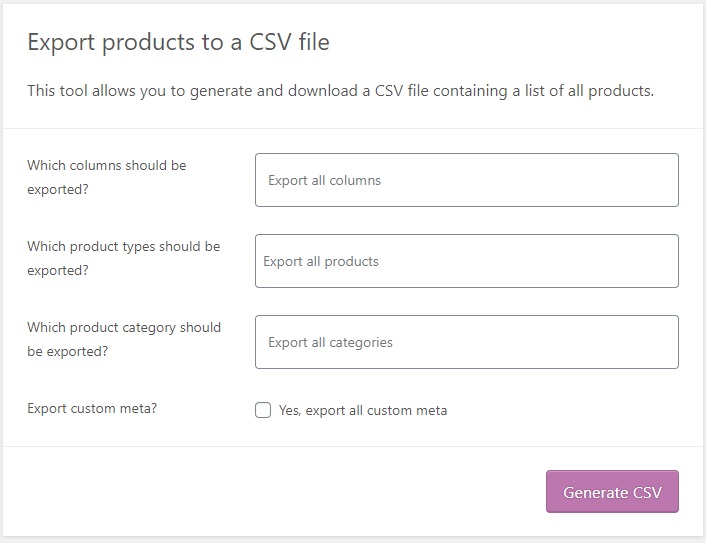Pick product types in the second select box
This screenshot has height=543, width=706.
466,261
